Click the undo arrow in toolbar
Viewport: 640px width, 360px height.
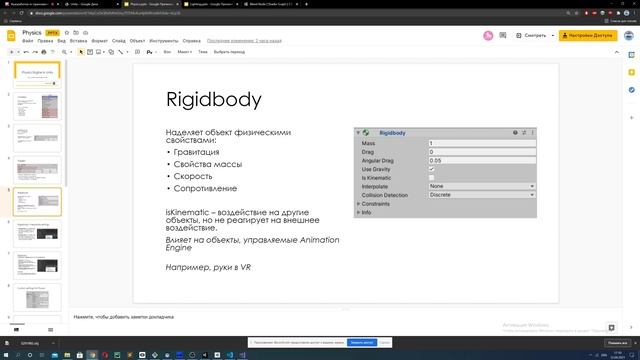click(x=26, y=52)
